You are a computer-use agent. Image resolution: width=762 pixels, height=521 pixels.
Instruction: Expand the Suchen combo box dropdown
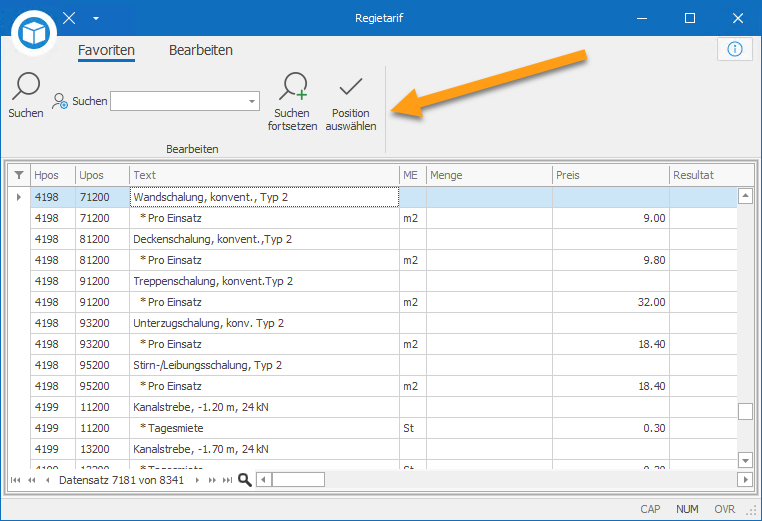click(x=252, y=101)
